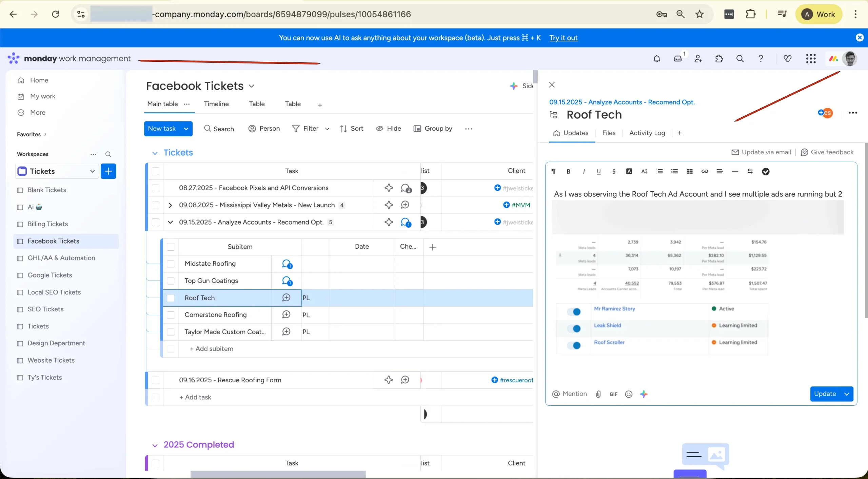Open text color picker in editor

629,172
